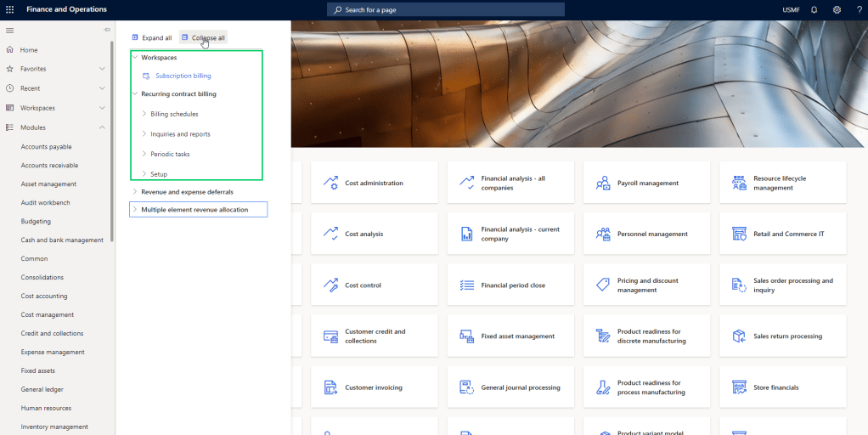
Task: Click the help question mark icon
Action: tap(858, 9)
